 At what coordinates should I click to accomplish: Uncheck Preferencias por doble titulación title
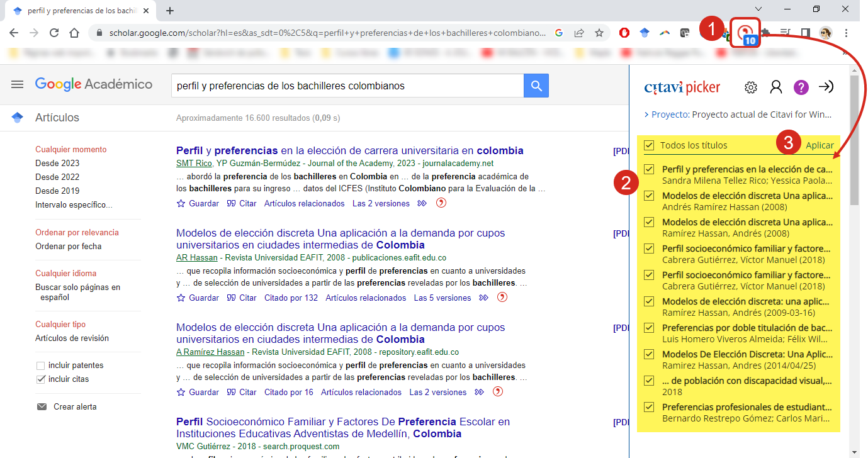[649, 328]
